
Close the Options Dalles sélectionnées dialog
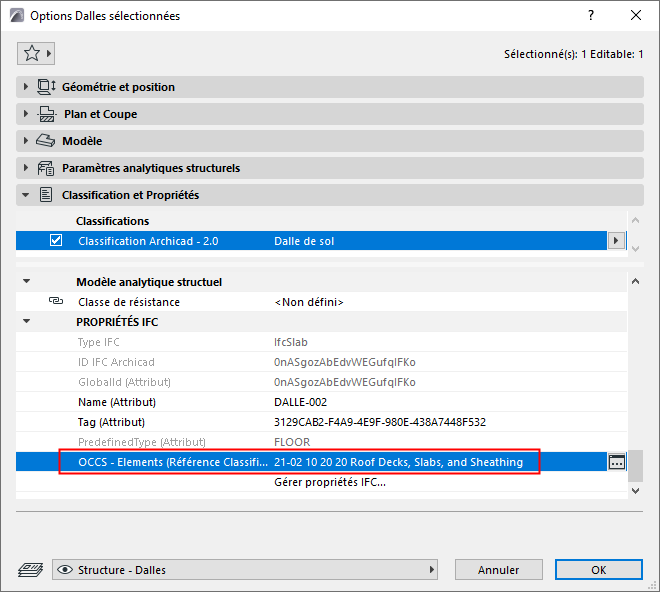pyautogui.click(x=636, y=16)
